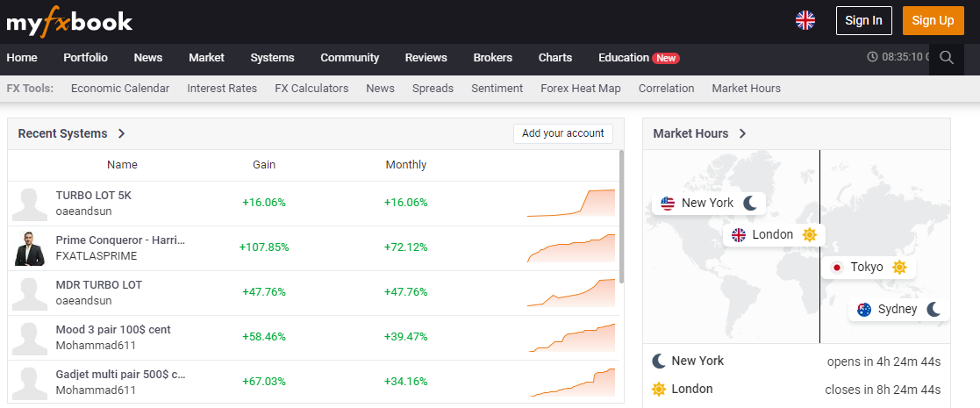The image size is (980, 408).
Task: Open the Prime Conqueror profile photo thumbnail
Action: (30, 248)
